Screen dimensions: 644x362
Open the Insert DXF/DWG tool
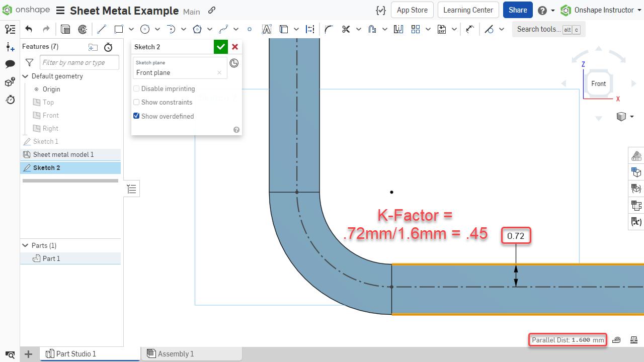pyautogui.click(x=441, y=29)
